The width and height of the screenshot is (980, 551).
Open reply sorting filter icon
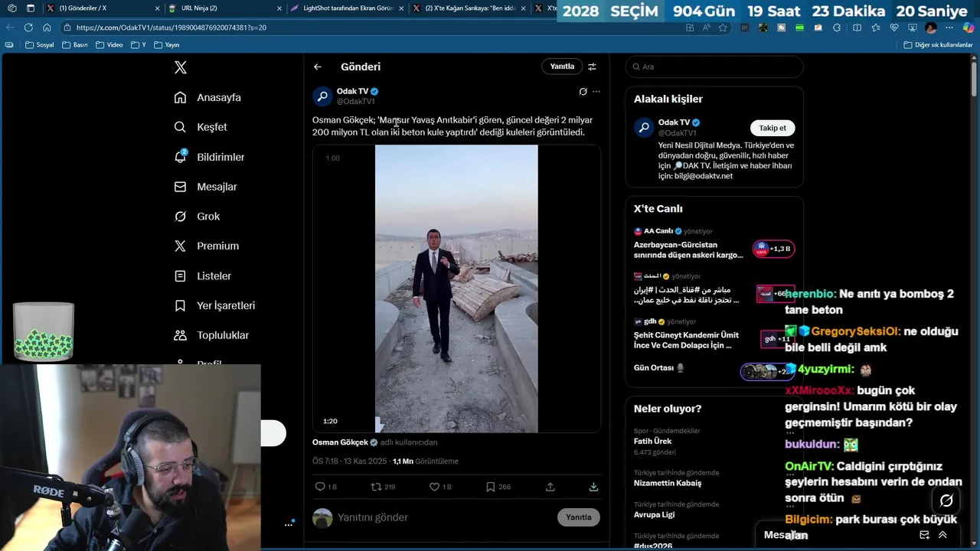(592, 67)
